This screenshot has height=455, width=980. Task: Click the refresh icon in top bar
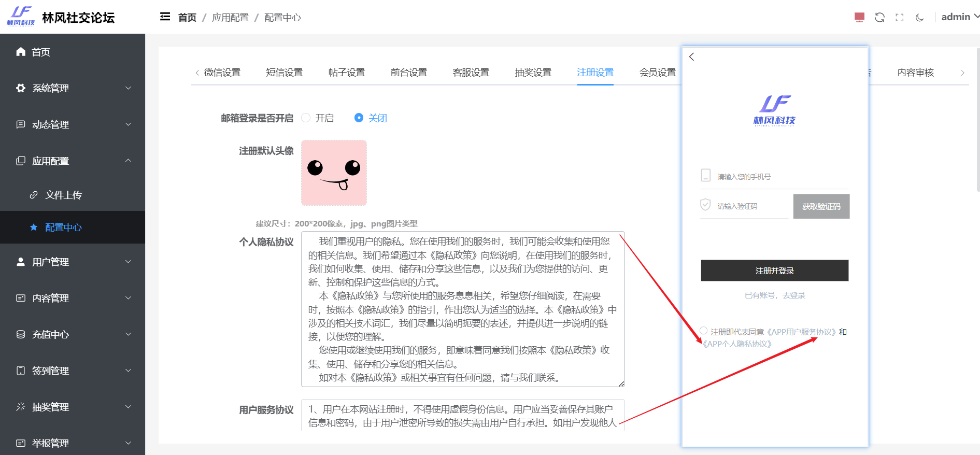pyautogui.click(x=879, y=17)
